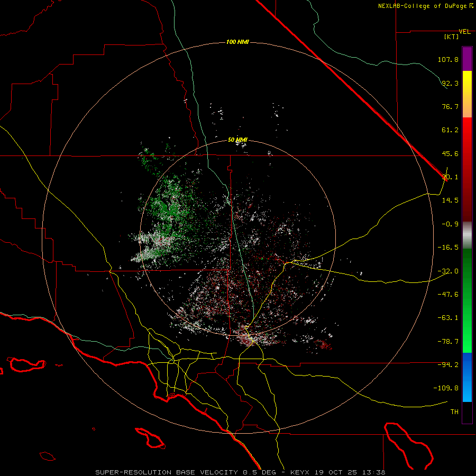Select the -47.6 velocity scale value
Image resolution: width=476 pixels, height=476 pixels.
point(448,294)
